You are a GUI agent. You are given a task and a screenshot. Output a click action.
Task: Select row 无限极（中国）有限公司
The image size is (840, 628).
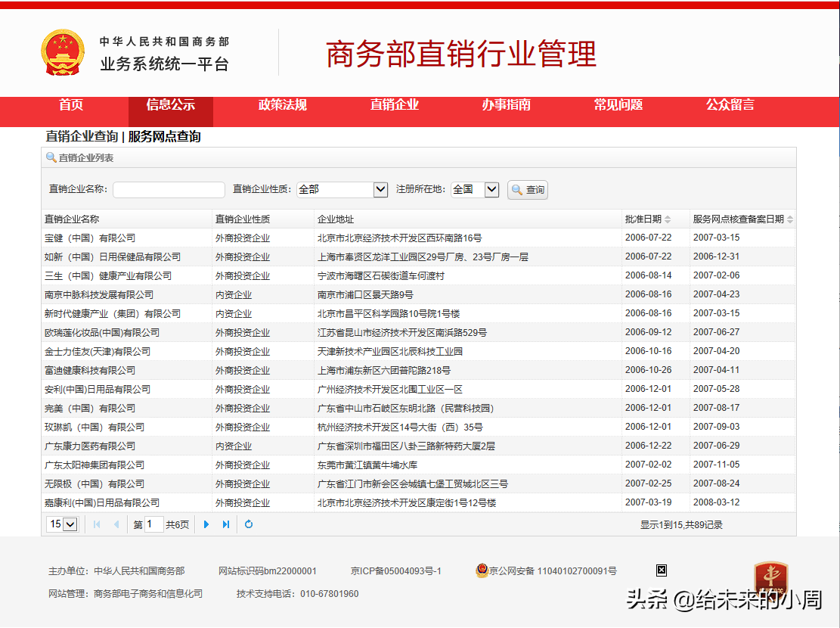click(418, 483)
